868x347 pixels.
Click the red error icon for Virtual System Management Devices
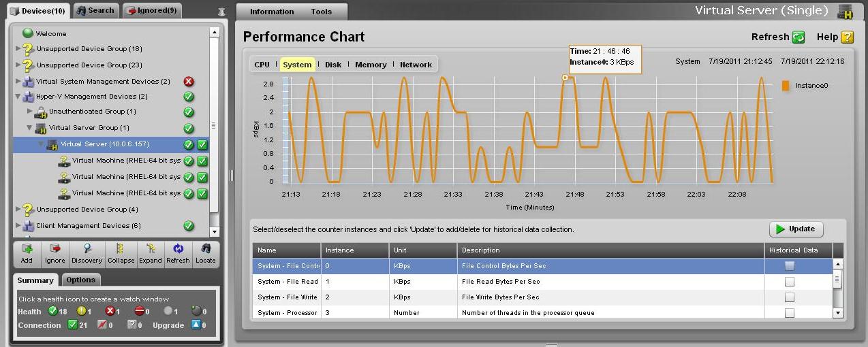pyautogui.click(x=189, y=82)
